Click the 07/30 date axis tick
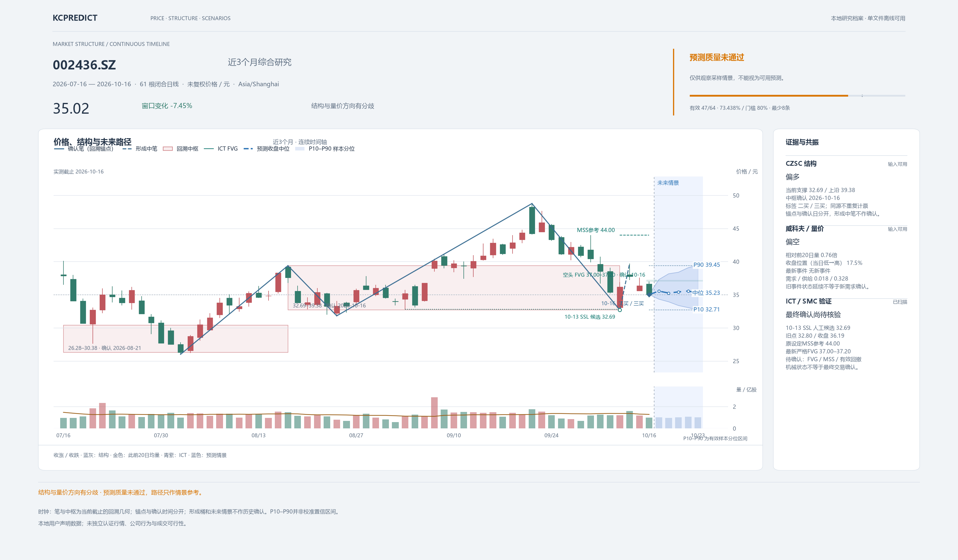 click(x=161, y=435)
